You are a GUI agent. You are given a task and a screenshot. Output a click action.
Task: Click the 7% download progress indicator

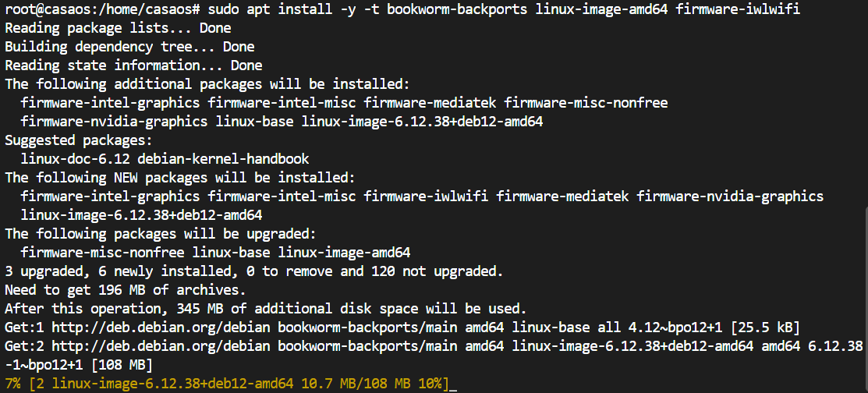pos(13,383)
